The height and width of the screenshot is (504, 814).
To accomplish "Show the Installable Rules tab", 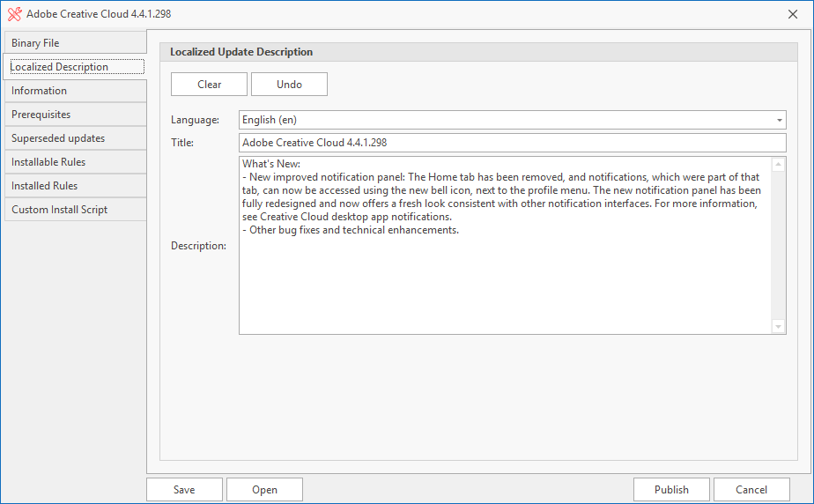I will (75, 162).
